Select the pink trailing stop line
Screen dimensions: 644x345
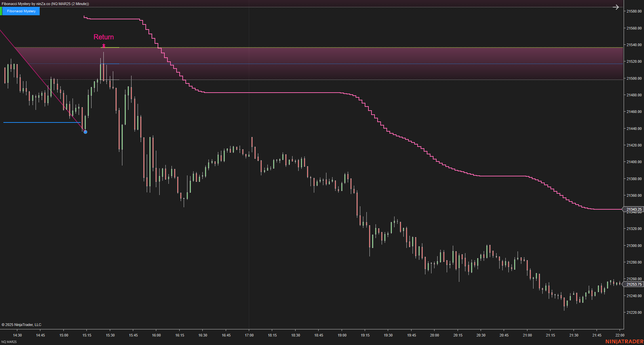click(271, 92)
